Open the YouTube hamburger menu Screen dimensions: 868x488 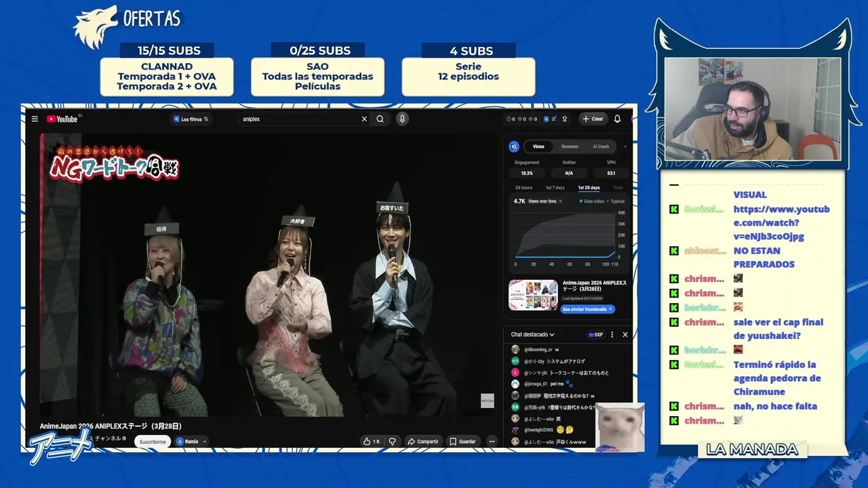tap(35, 119)
